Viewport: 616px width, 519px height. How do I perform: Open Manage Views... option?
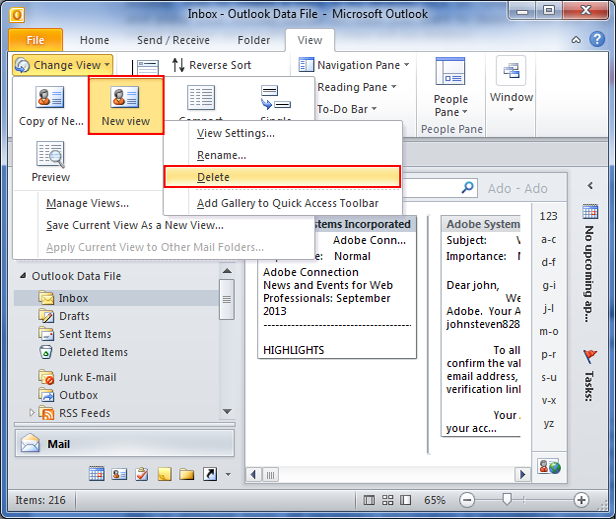pos(87,203)
